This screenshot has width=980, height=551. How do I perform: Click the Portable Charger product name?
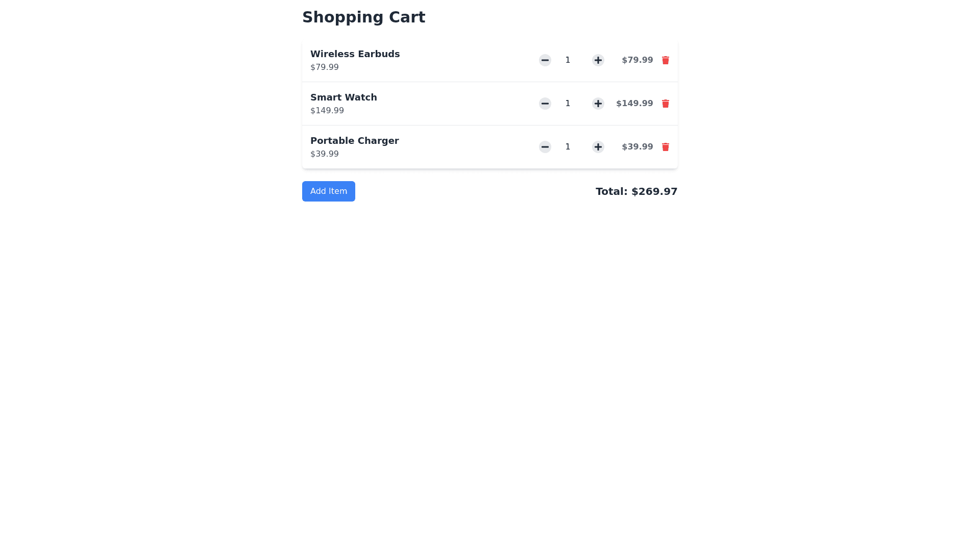(354, 141)
